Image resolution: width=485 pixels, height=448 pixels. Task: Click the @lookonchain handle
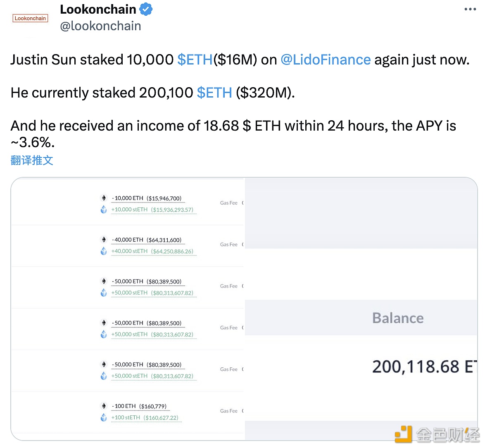pyautogui.click(x=100, y=26)
